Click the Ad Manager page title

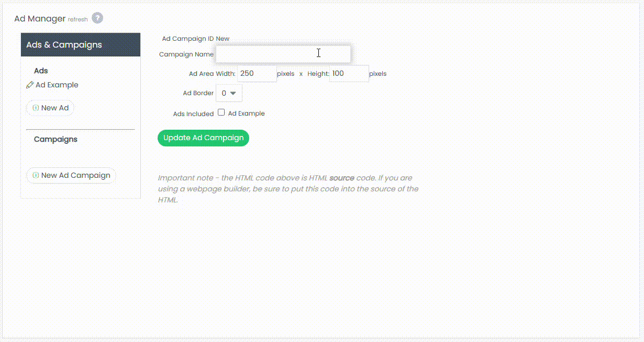(x=40, y=19)
